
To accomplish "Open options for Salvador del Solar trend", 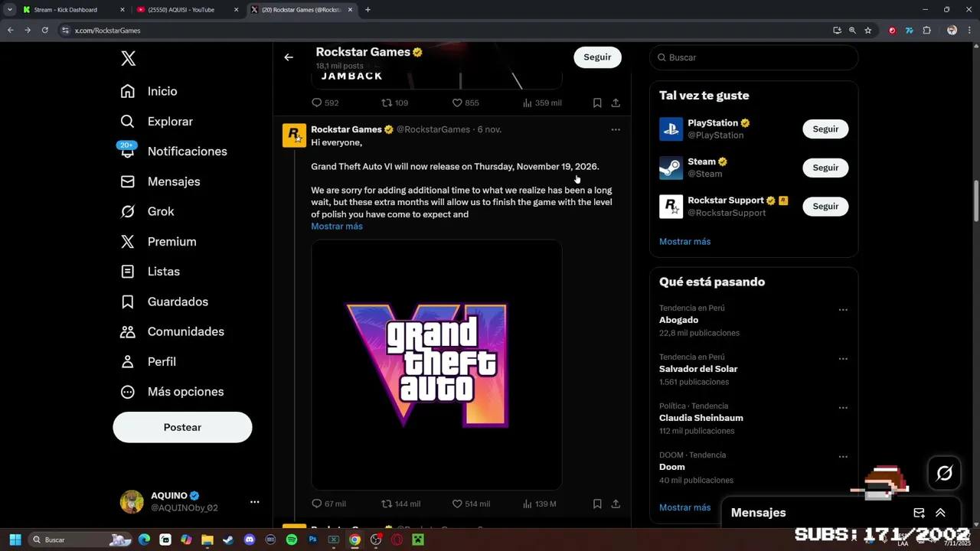I will [x=843, y=359].
